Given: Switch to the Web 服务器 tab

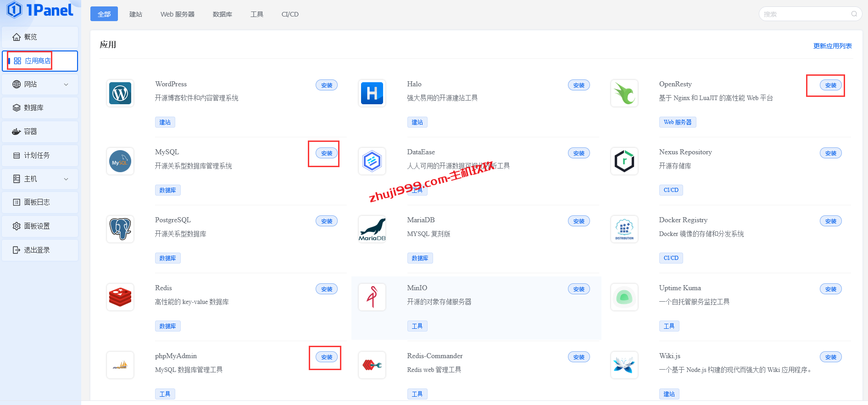Looking at the screenshot, I should [x=178, y=14].
